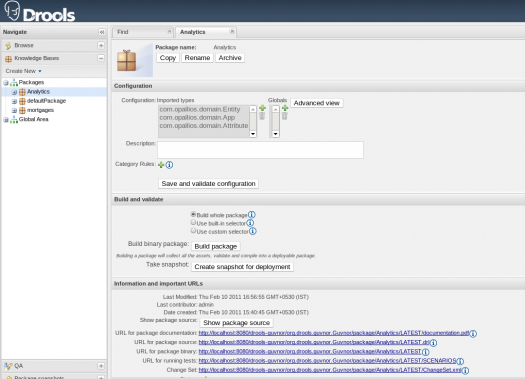Click the Build package button

216,246
